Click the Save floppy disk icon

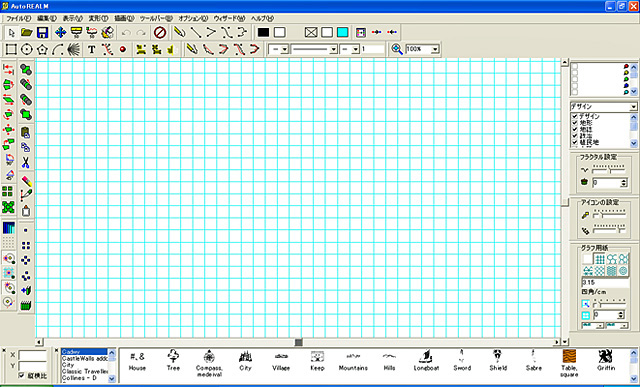coord(42,32)
